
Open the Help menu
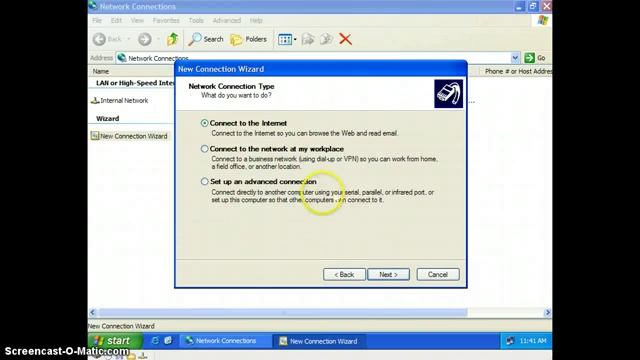pyautogui.click(x=256, y=20)
